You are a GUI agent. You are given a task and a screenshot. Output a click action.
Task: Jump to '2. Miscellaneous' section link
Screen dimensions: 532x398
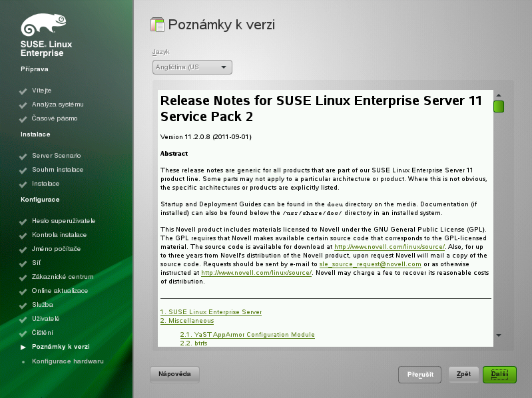click(187, 321)
